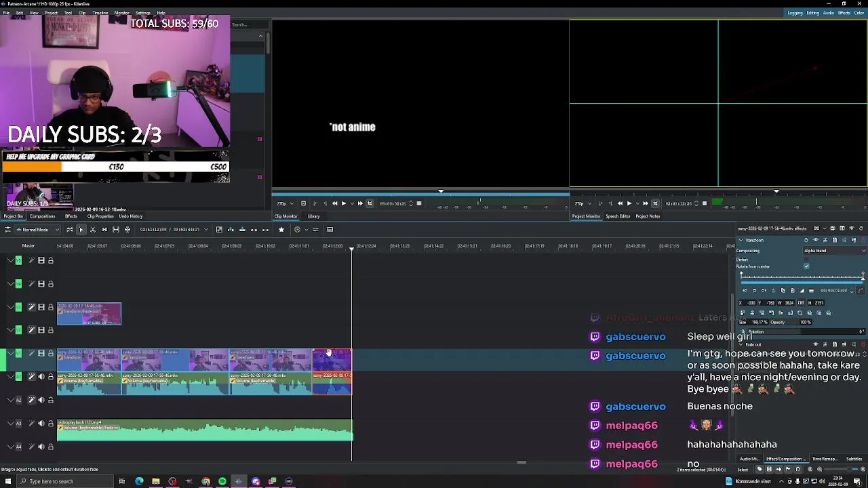The image size is (868, 488).
Task: Collapse the A3 track chevron
Action: point(9,424)
